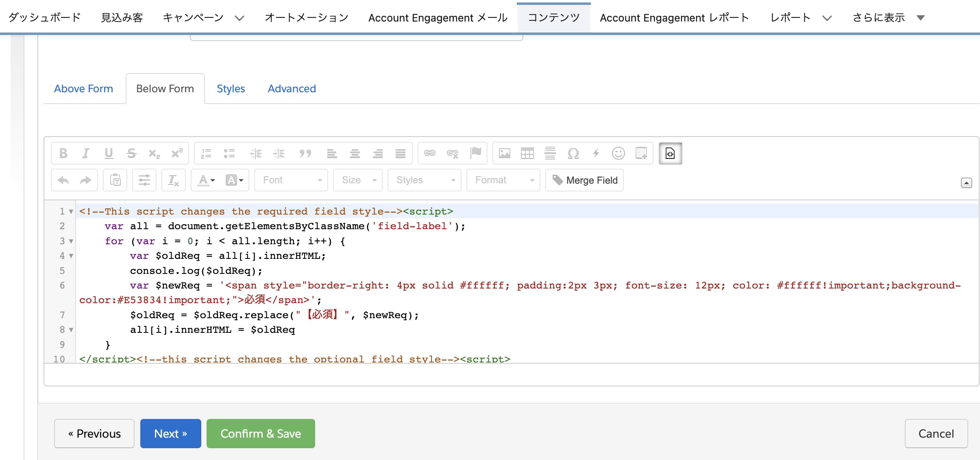Open the Format dropdown
The width and height of the screenshot is (980, 460).
tap(503, 180)
